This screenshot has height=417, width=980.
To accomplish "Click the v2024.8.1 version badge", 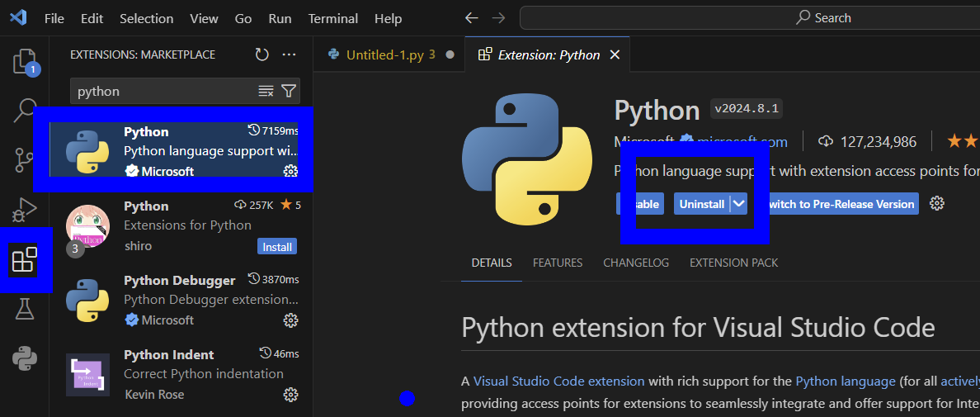I will click(x=747, y=109).
